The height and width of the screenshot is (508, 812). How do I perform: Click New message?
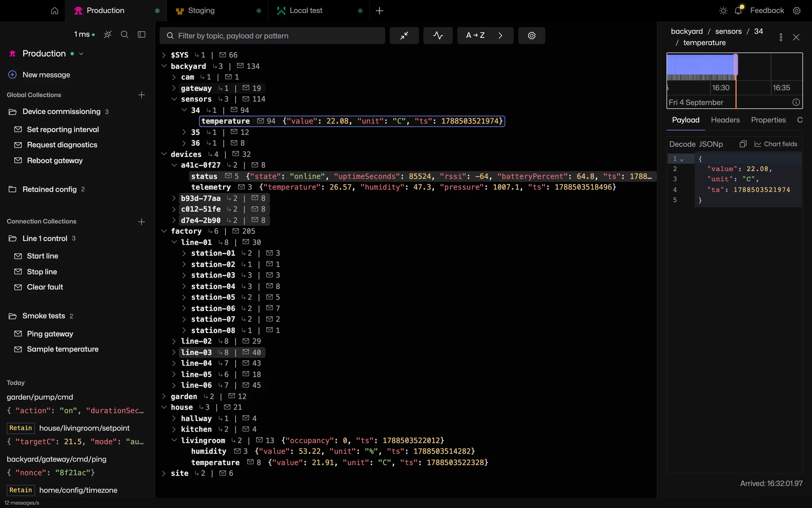(x=46, y=75)
